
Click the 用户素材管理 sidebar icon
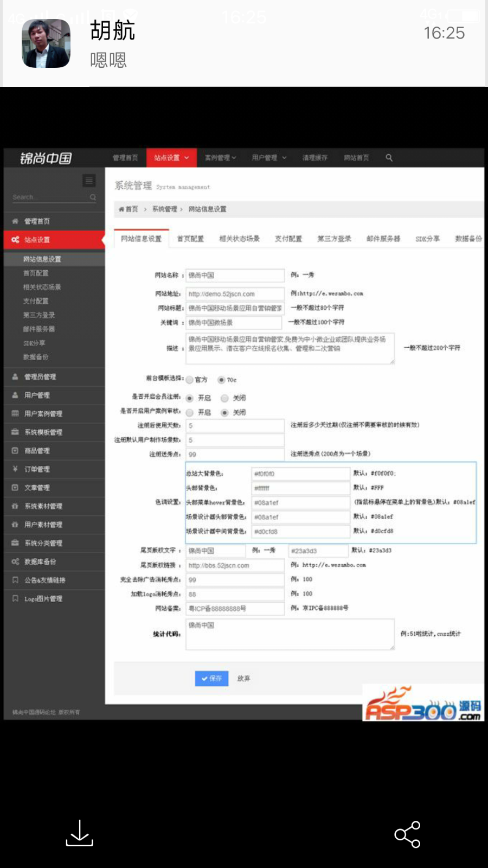click(x=15, y=524)
